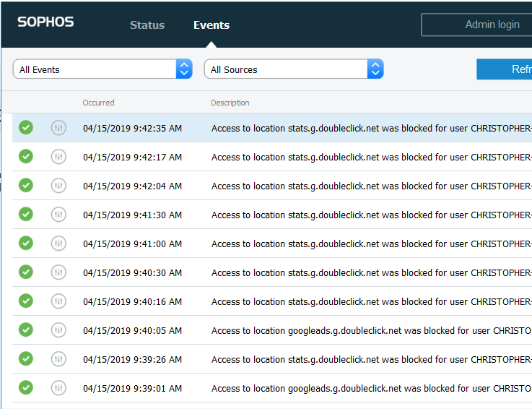
Task: Click the Description column header
Action: click(x=230, y=103)
